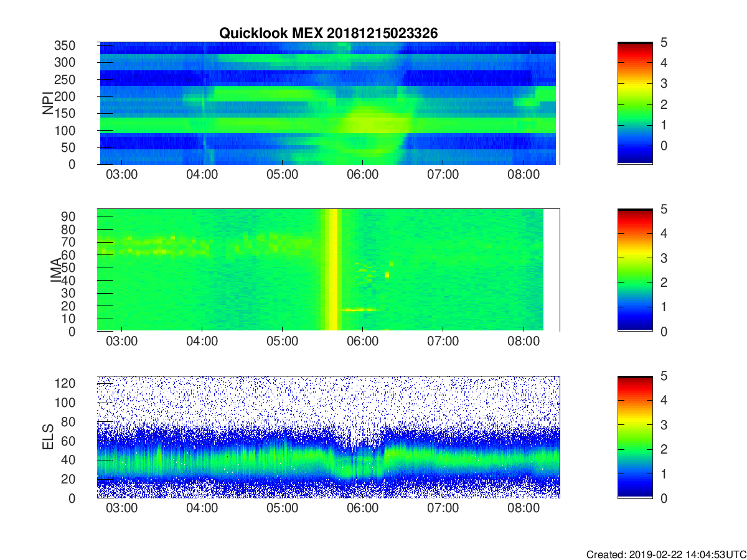Click the 1 label on the ELS colorbar
The width and height of the screenshot is (747, 560).
664,474
